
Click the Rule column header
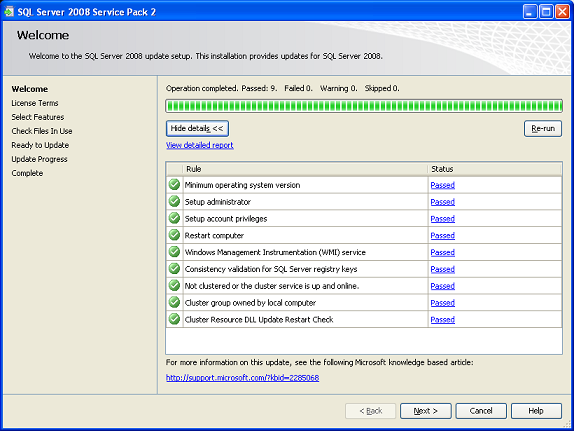[x=305, y=169]
